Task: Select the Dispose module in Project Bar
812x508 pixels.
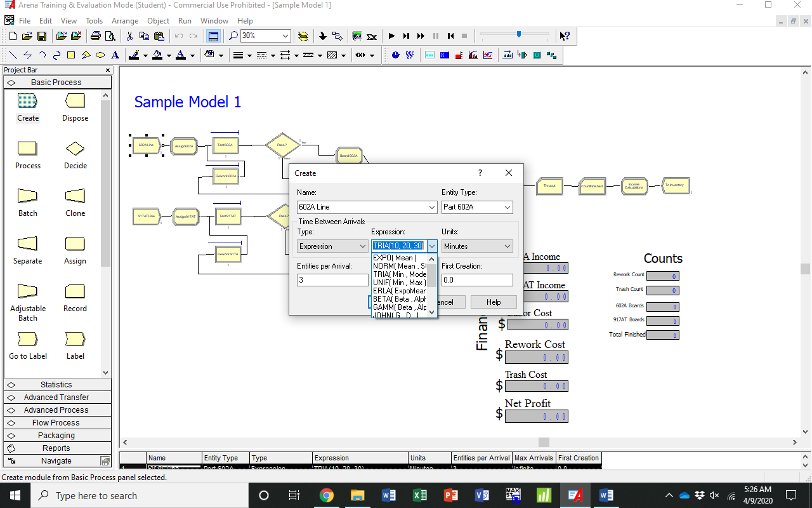Action: pos(75,107)
